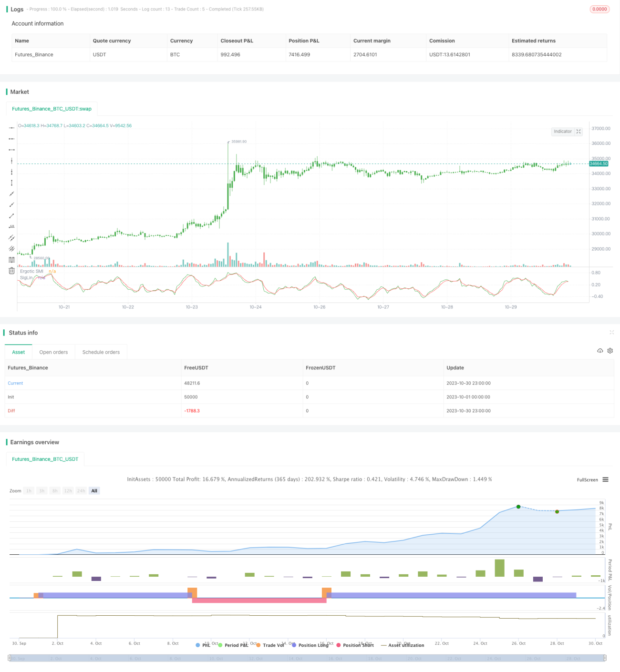Image resolution: width=620 pixels, height=672 pixels.
Task: Select the price line tool
Action: [11, 227]
